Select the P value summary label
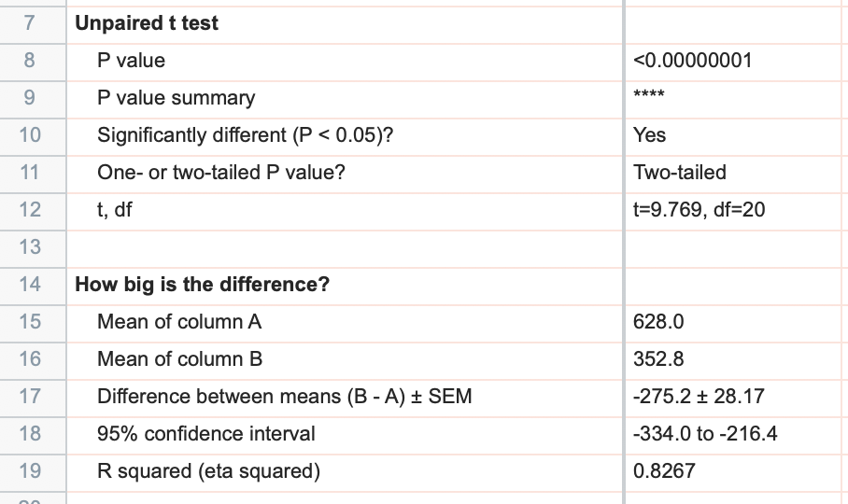The width and height of the screenshot is (848, 504). 176,98
